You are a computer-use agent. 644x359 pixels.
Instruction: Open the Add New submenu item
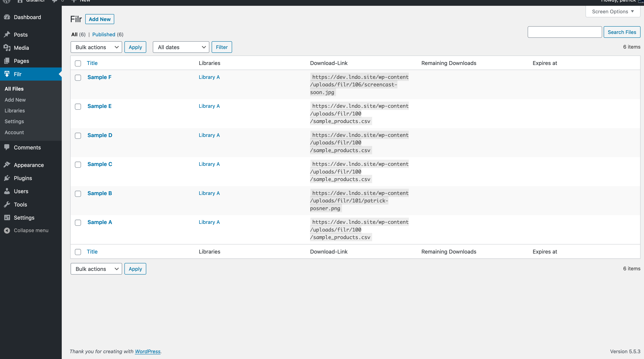[x=15, y=100]
